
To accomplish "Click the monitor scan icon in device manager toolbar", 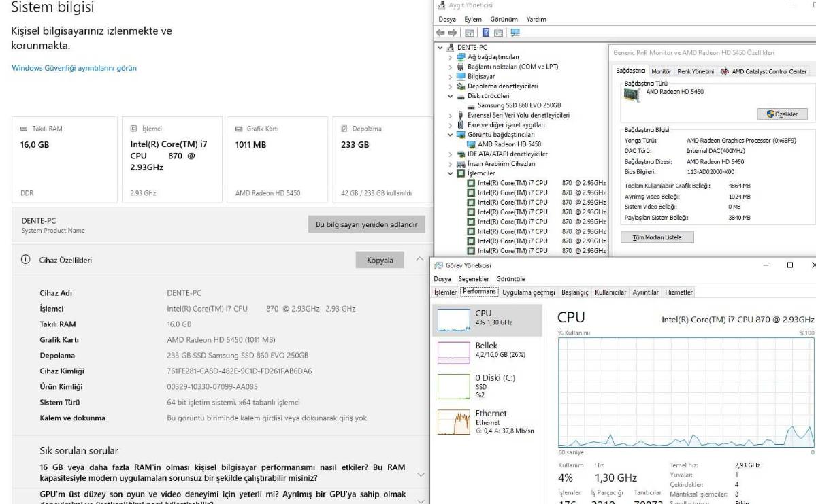I will 515,33.
